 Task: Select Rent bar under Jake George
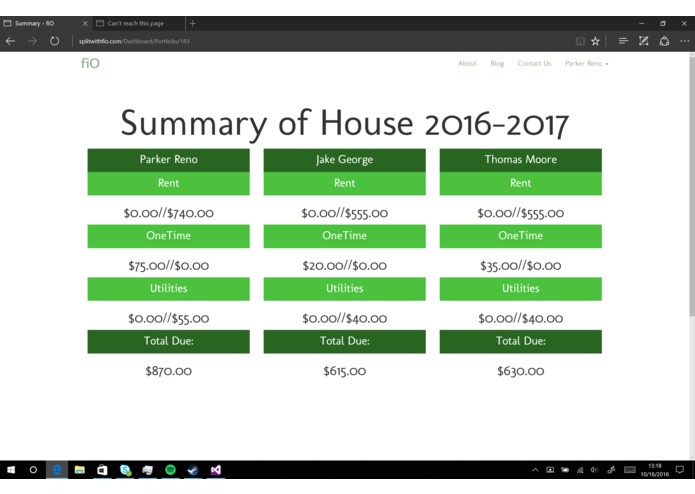344,183
